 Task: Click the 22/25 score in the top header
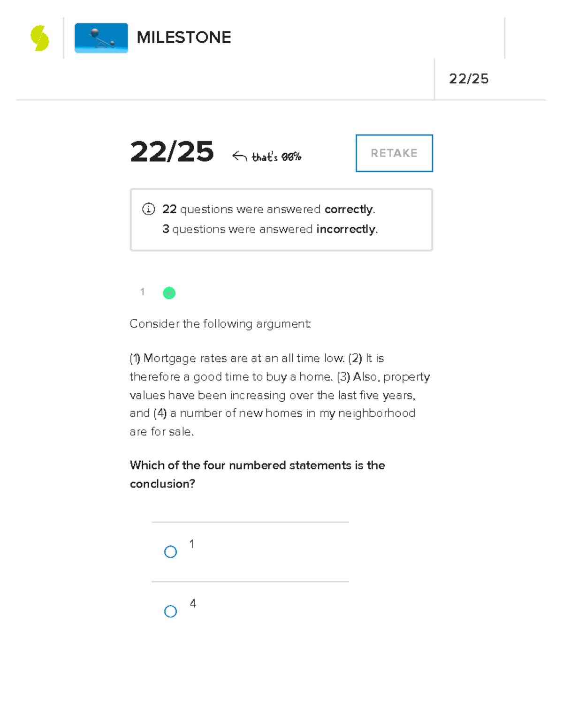click(x=470, y=79)
